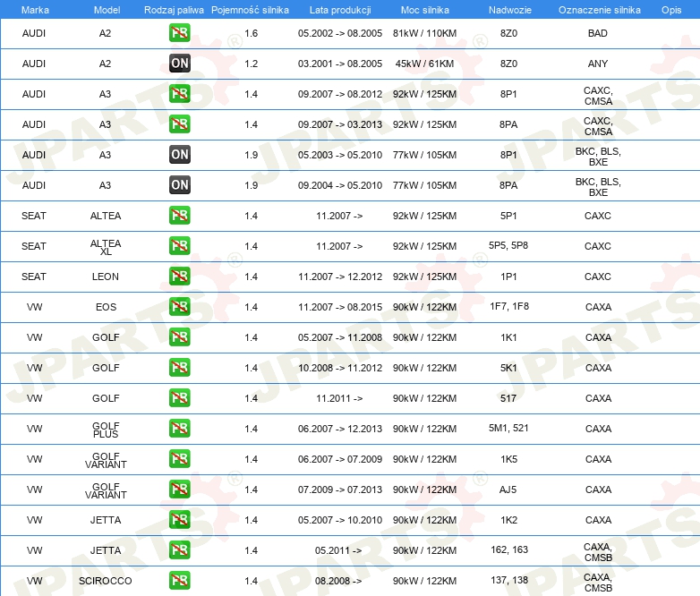The height and width of the screenshot is (596, 700).
Task: Click the PB icon in the Golf Plus row
Action: point(179,429)
